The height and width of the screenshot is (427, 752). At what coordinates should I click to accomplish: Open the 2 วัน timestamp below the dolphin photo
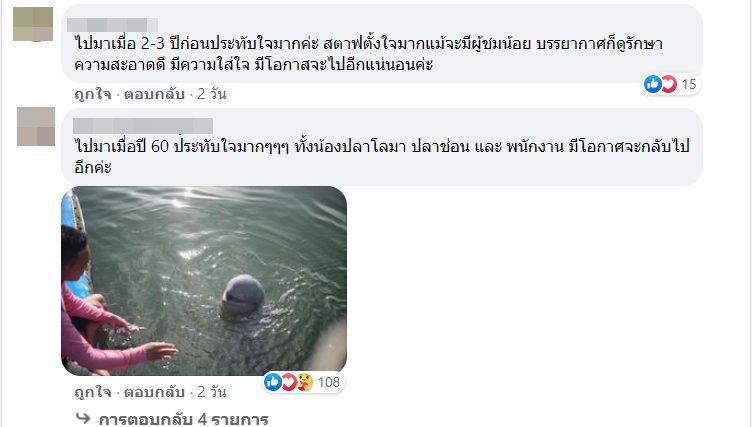pyautogui.click(x=212, y=392)
